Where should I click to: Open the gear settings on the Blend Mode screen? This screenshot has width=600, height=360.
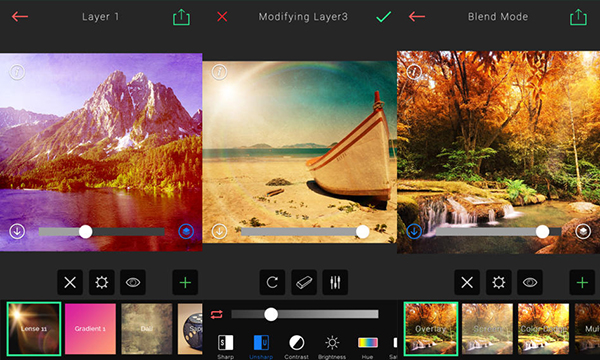click(499, 282)
